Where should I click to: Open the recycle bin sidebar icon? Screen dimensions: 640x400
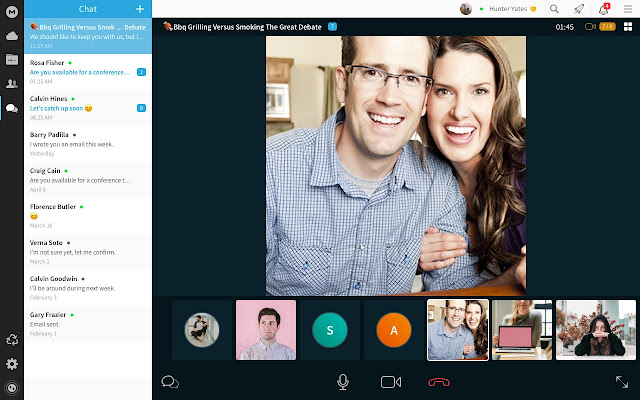(x=12, y=340)
